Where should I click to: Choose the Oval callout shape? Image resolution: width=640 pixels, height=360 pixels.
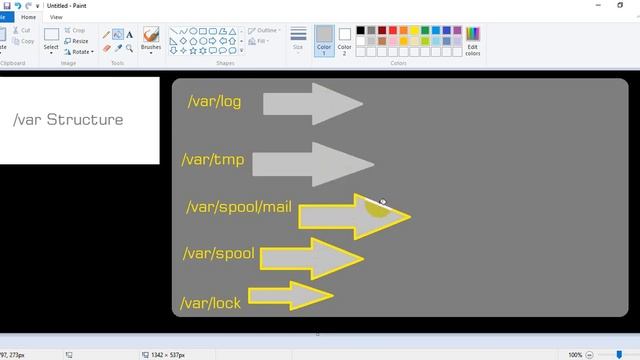coord(222,51)
